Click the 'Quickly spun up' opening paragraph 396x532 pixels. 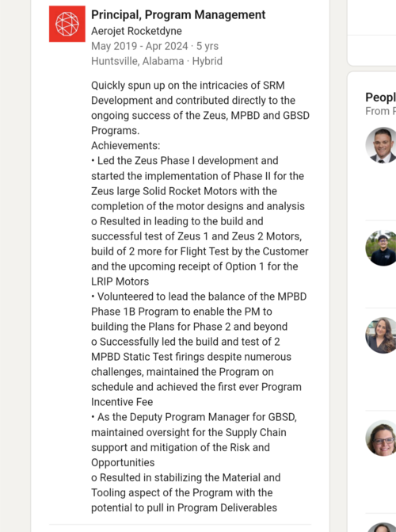click(200, 108)
